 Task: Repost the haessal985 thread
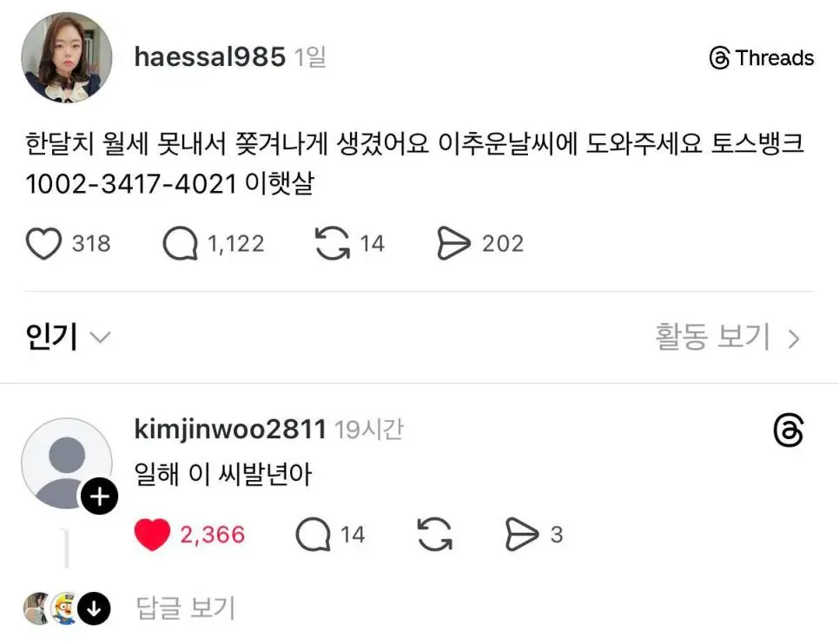tap(332, 243)
